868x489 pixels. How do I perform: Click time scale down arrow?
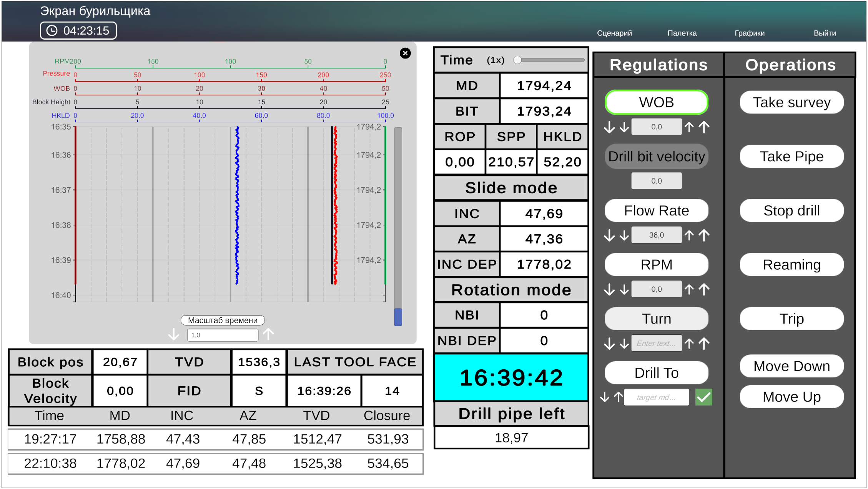tap(174, 334)
